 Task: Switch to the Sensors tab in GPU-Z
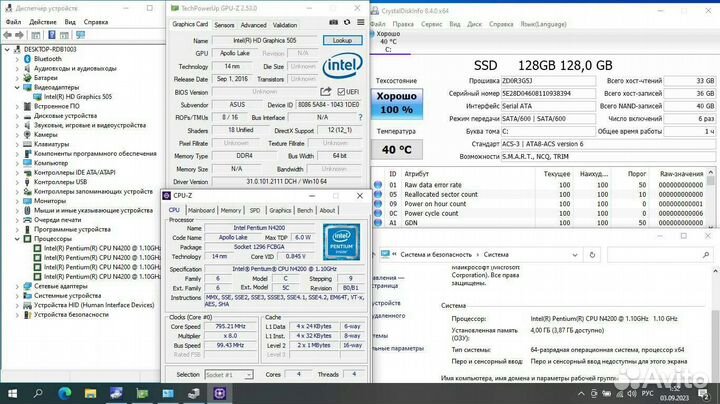(x=224, y=25)
